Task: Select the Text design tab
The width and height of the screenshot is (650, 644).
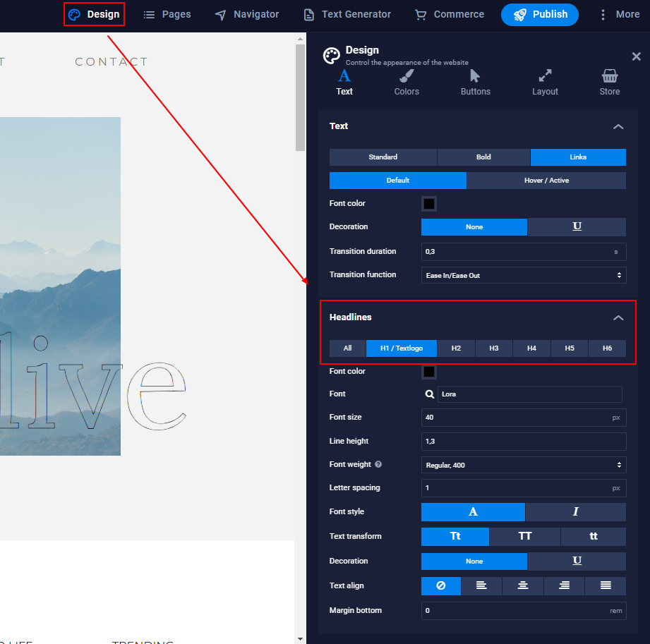Action: click(x=344, y=83)
